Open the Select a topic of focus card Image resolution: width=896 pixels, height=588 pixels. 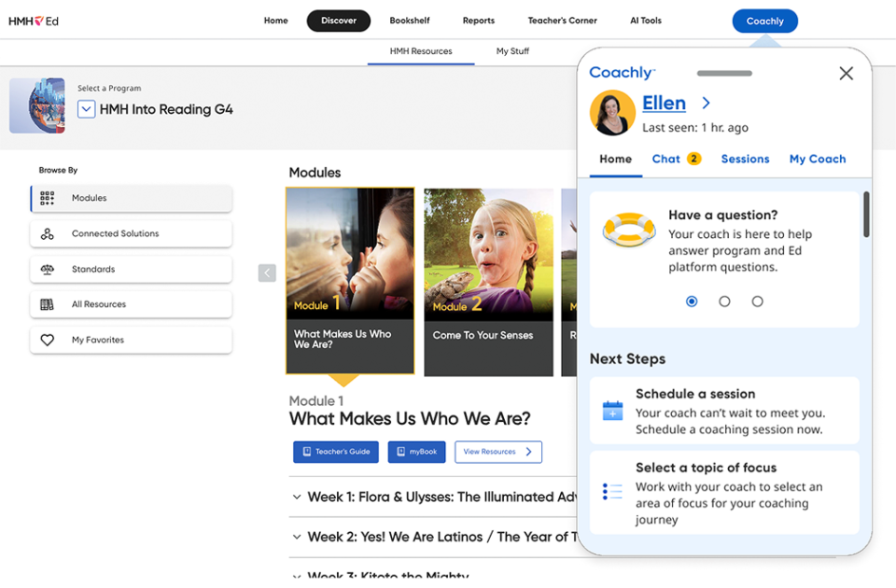724,493
